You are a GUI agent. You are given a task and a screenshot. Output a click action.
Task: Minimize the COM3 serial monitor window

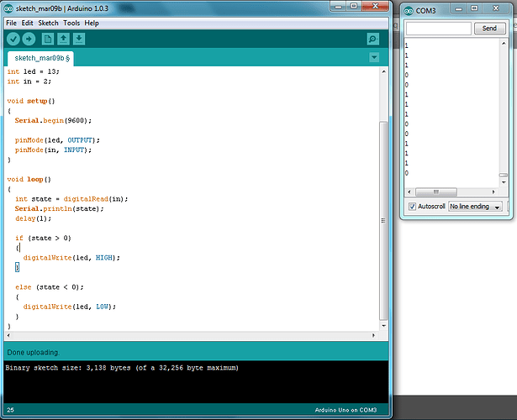click(458, 8)
